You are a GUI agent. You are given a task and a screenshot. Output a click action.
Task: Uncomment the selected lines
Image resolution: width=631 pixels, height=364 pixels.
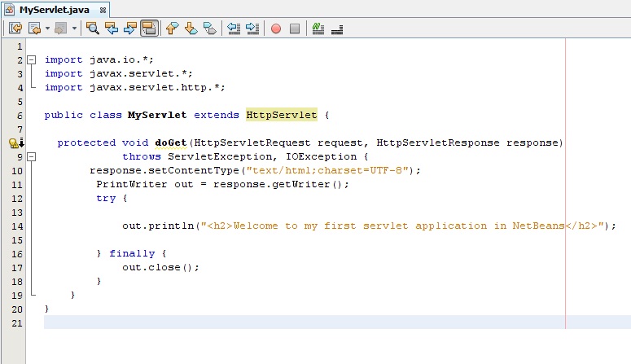point(337,29)
